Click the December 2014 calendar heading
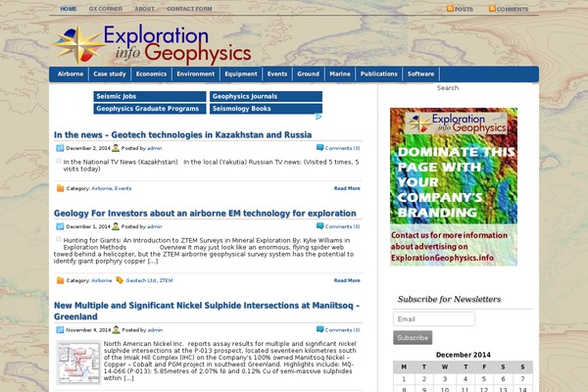Viewport: 588px width, 392px height. click(464, 355)
